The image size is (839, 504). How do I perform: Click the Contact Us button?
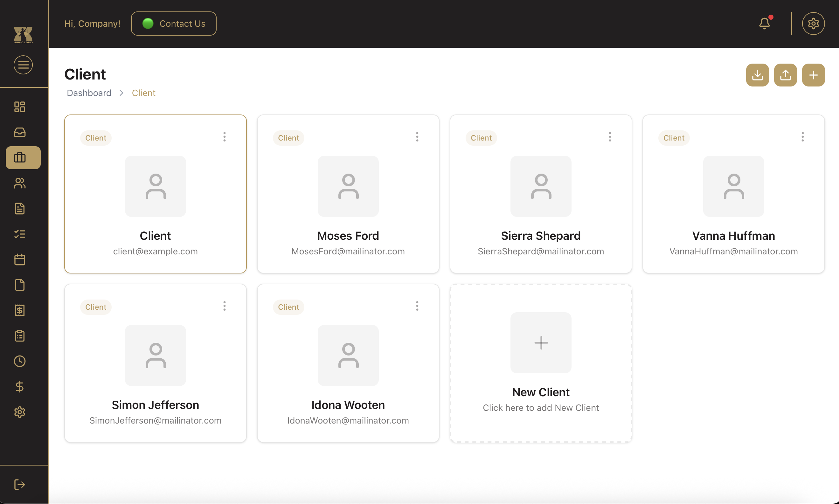coord(174,23)
